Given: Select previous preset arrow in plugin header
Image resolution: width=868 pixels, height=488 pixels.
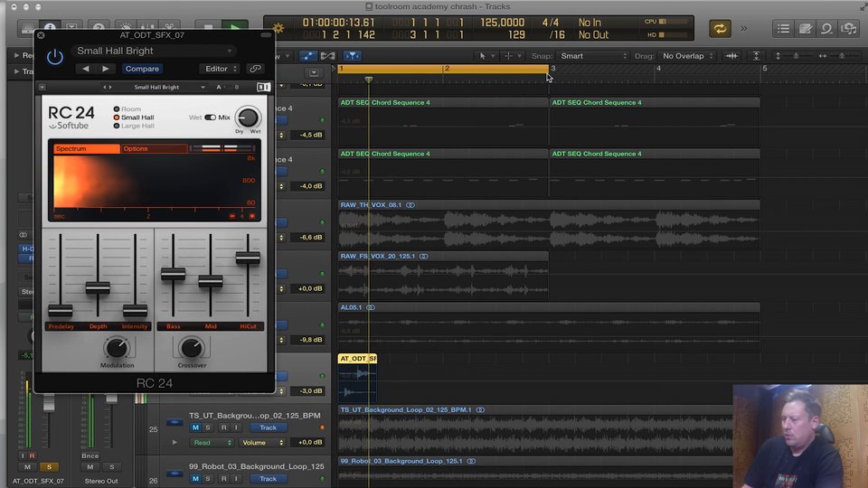Looking at the screenshot, I should pyautogui.click(x=85, y=69).
